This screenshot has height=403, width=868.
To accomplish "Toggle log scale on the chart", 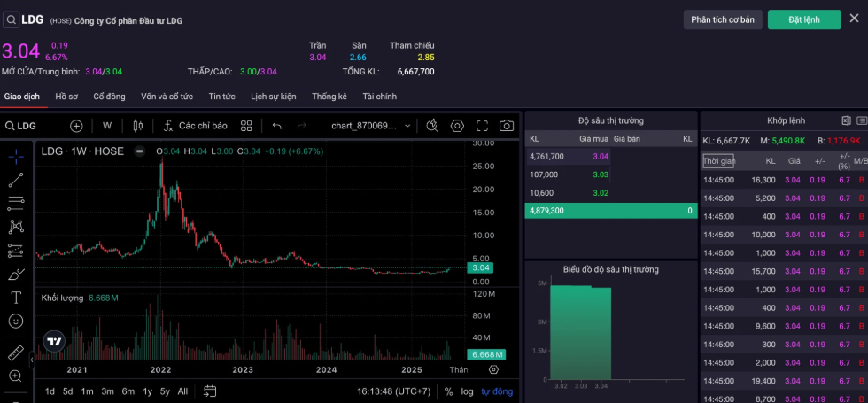I will click(468, 391).
